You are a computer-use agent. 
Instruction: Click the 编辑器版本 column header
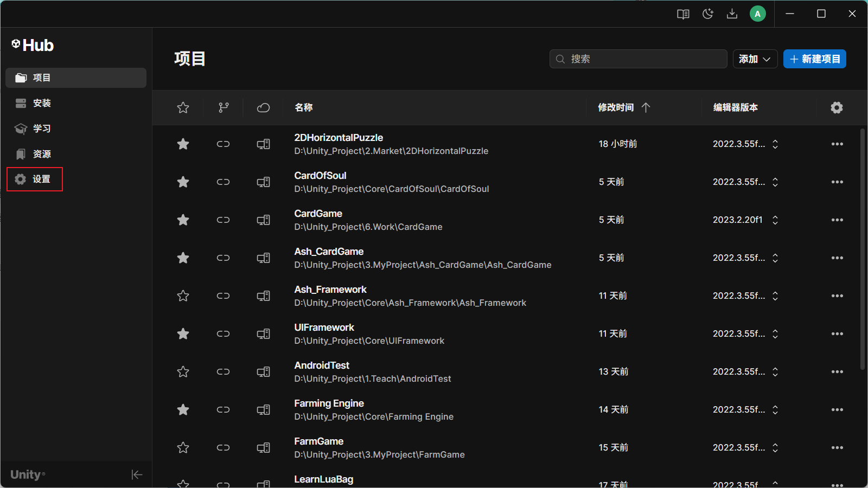click(x=736, y=107)
